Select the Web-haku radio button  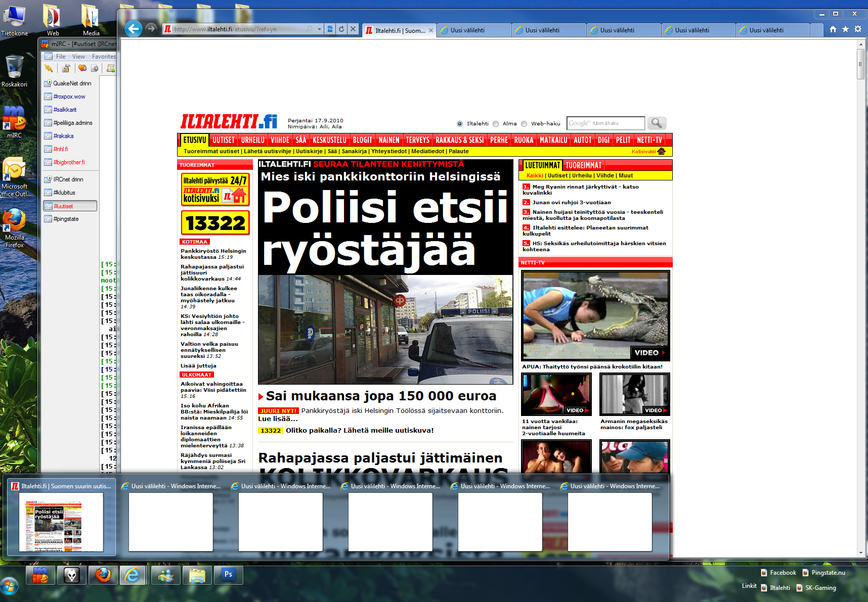pos(524,124)
